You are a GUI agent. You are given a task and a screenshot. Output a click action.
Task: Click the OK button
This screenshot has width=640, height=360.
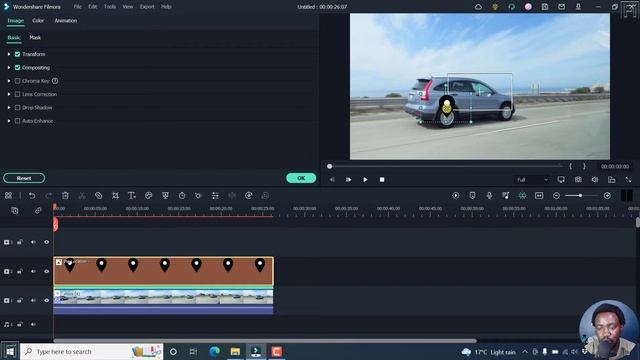pyautogui.click(x=301, y=178)
